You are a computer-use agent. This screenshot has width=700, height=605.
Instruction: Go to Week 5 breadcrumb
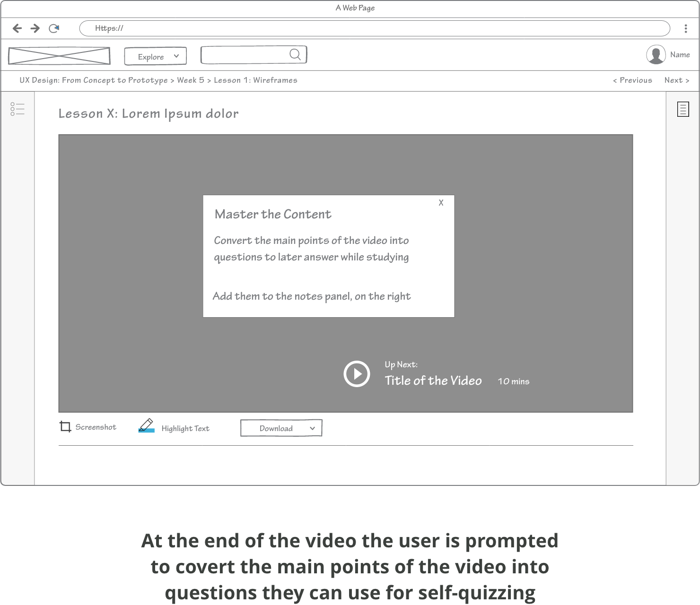(x=191, y=80)
